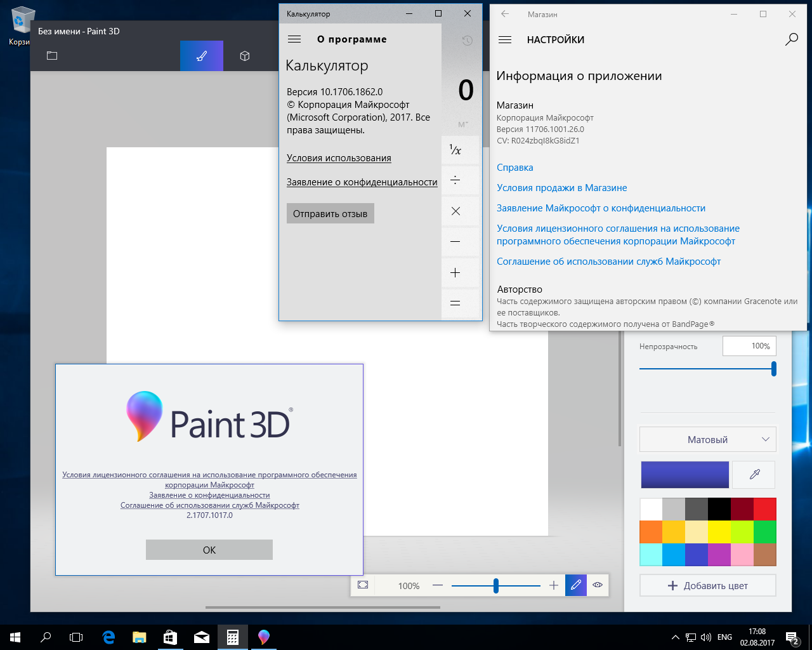Click the opacity 100% input field
Screen dimensions: 812x650
[x=749, y=346]
